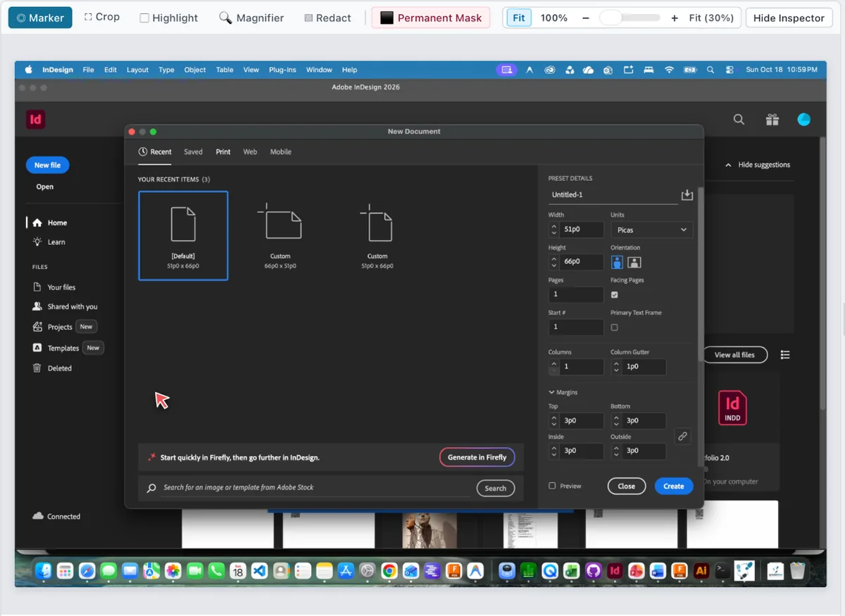
Task: Open Spotlight search in the menu bar
Action: click(711, 70)
